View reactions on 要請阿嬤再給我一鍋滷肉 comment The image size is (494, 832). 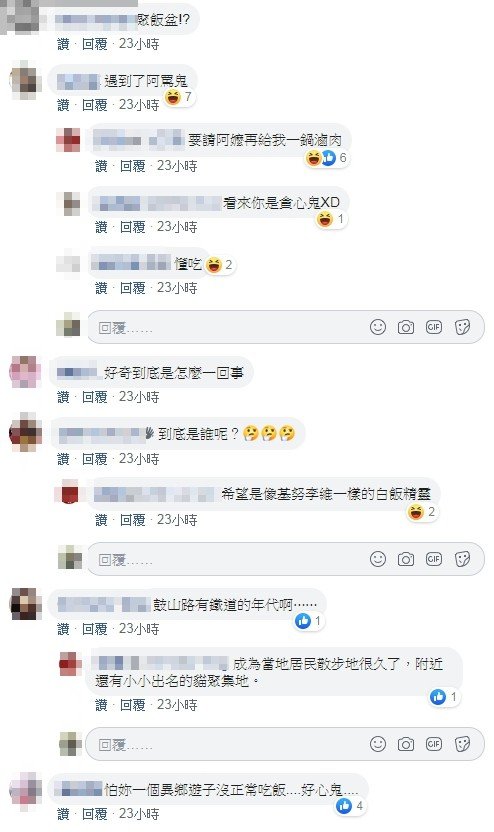(326, 158)
